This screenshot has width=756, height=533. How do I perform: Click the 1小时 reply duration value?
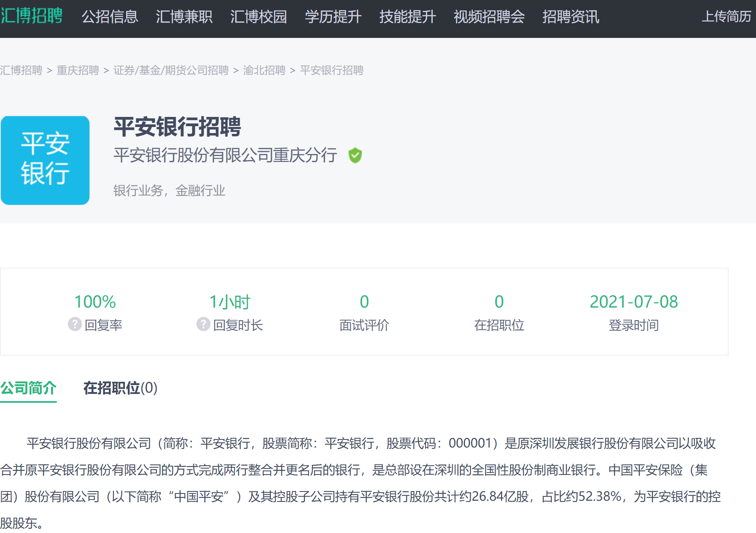(230, 302)
